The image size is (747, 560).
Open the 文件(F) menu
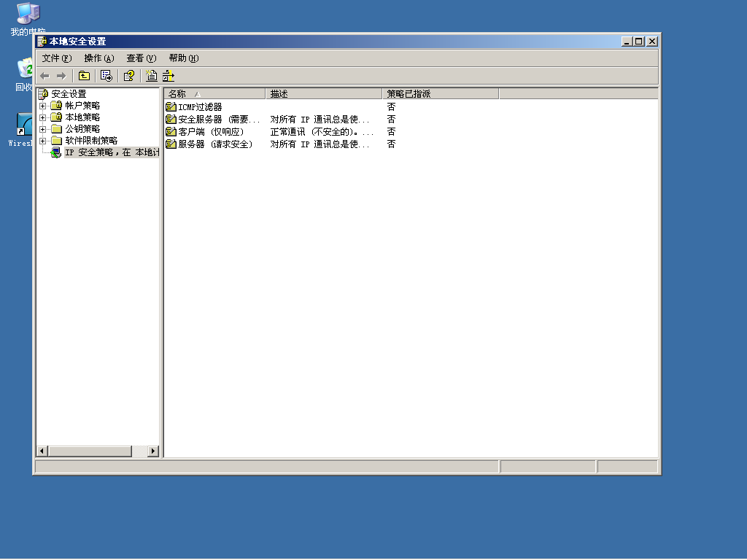57,58
